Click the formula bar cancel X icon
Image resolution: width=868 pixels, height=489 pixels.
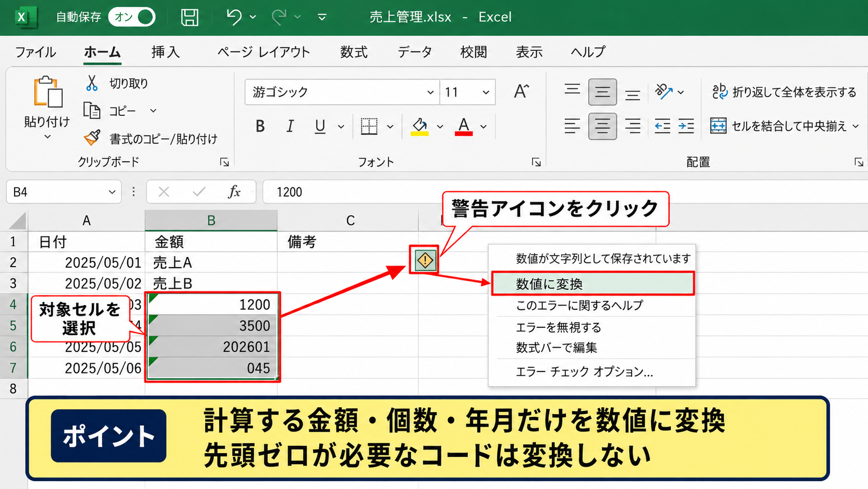(164, 192)
